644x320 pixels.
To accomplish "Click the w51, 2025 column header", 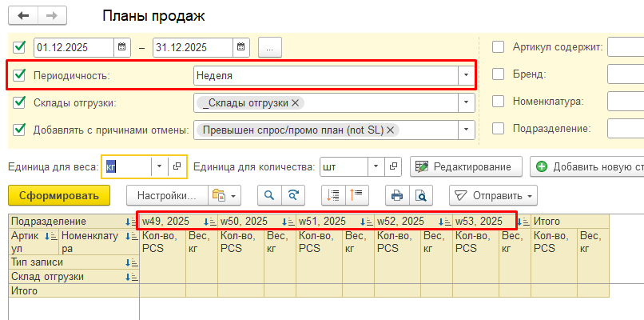I will [322, 221].
